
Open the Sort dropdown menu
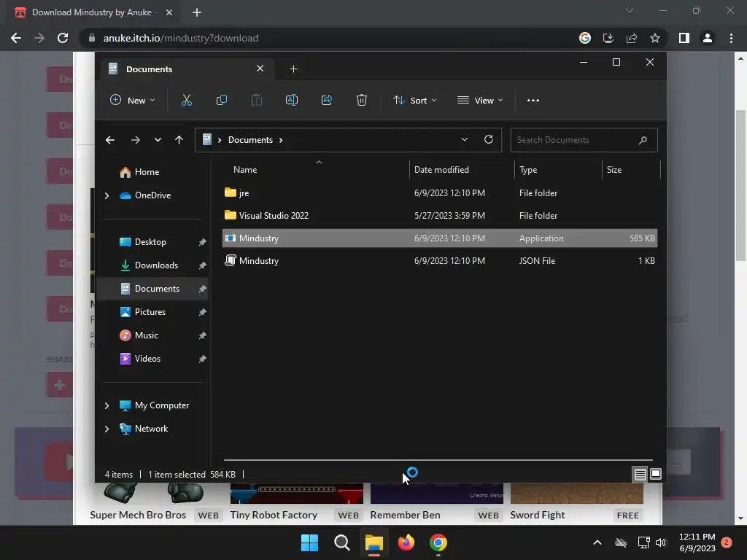pos(414,101)
